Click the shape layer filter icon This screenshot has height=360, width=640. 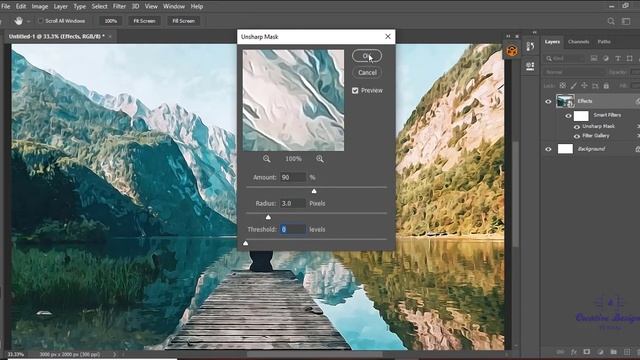pos(629,58)
